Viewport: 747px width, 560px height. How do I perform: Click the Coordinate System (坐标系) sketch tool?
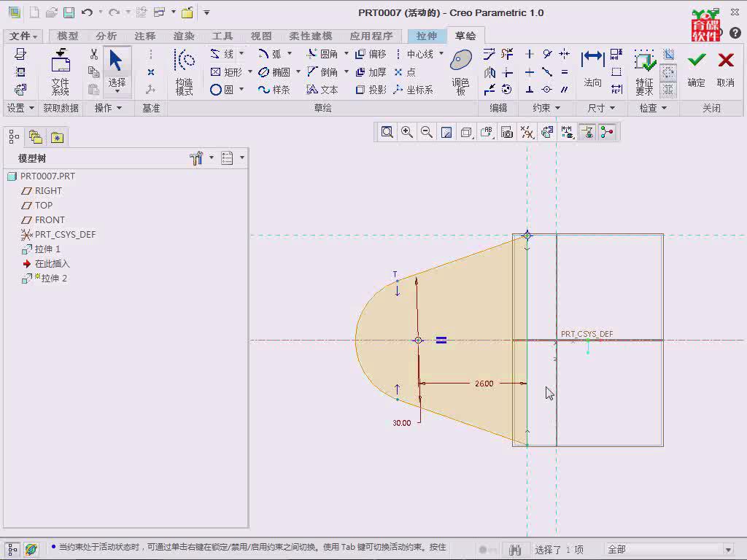(413, 90)
